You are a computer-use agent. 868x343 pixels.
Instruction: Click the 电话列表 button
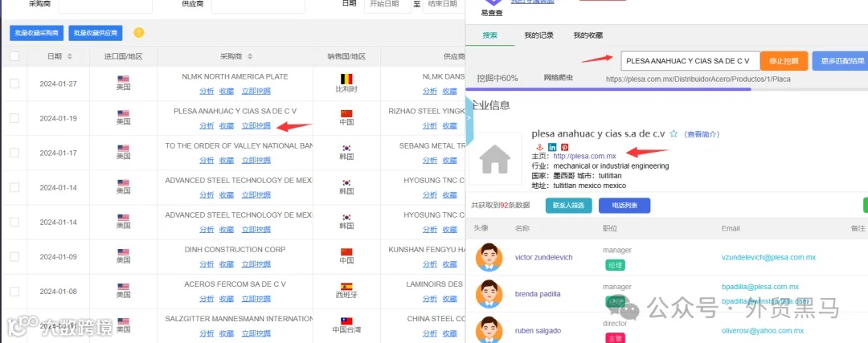point(624,206)
